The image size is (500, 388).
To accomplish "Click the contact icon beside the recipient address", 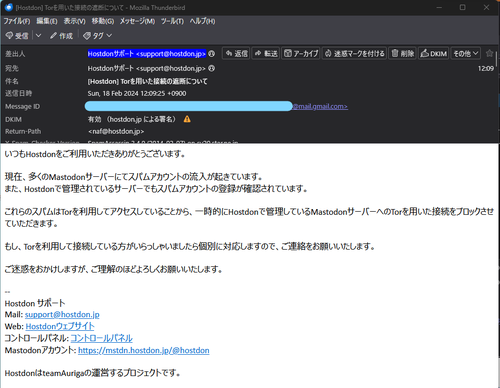I will [212, 68].
